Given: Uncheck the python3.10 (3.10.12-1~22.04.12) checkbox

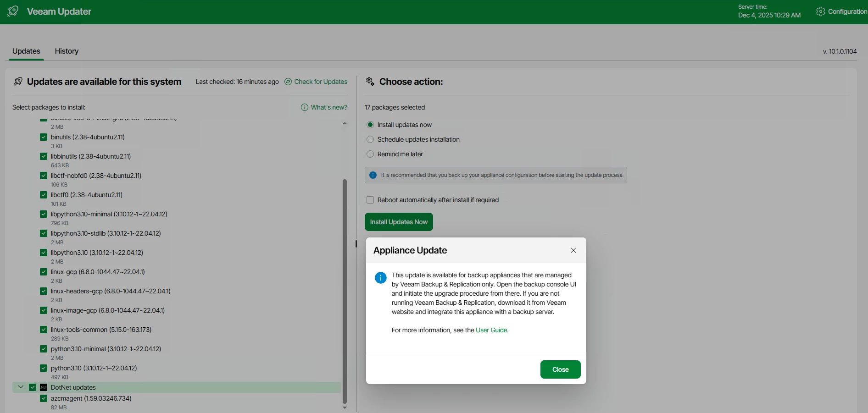Looking at the screenshot, I should (44, 368).
